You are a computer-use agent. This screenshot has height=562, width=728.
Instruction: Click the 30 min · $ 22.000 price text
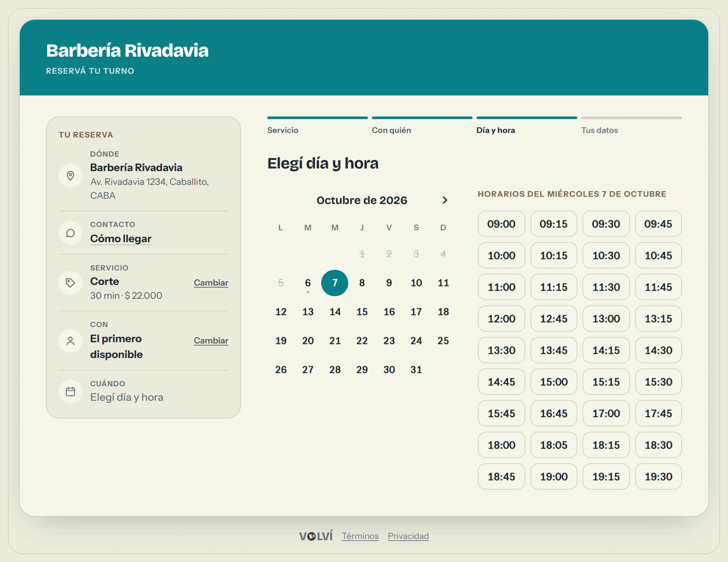pos(126,296)
